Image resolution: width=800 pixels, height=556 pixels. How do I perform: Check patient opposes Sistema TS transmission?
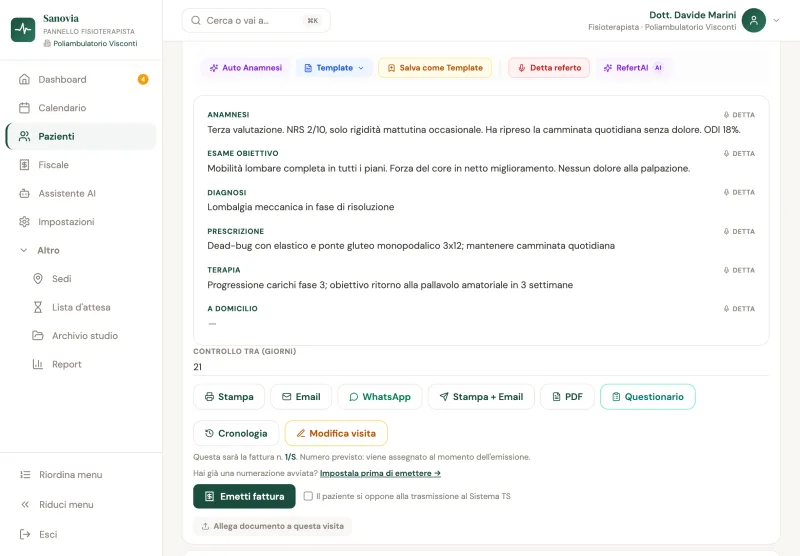[x=308, y=496]
